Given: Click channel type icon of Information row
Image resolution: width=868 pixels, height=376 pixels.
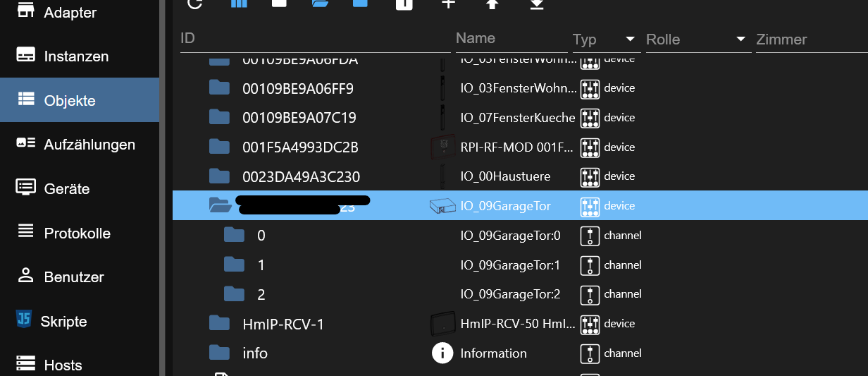Looking at the screenshot, I should (590, 353).
